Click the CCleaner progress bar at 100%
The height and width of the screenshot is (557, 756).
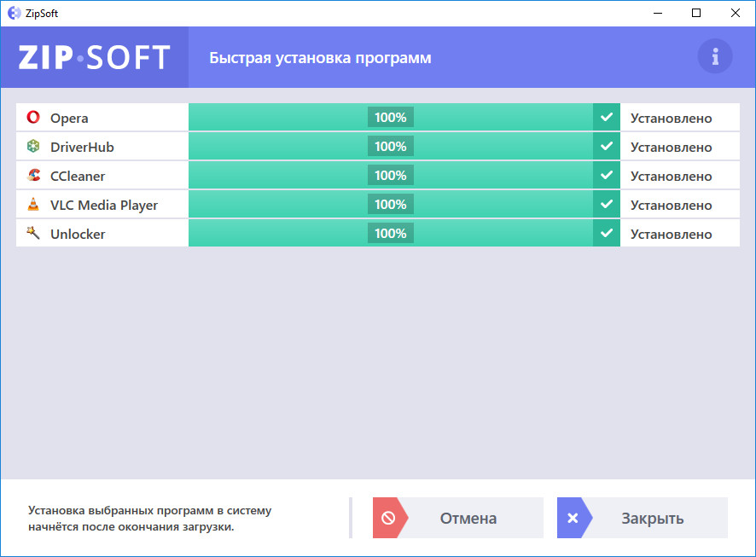391,175
